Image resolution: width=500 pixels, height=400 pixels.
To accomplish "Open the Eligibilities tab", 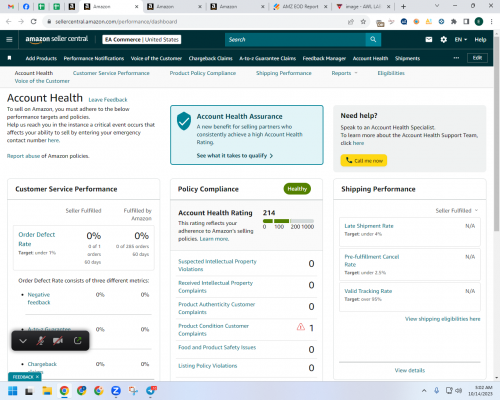I will 391,73.
